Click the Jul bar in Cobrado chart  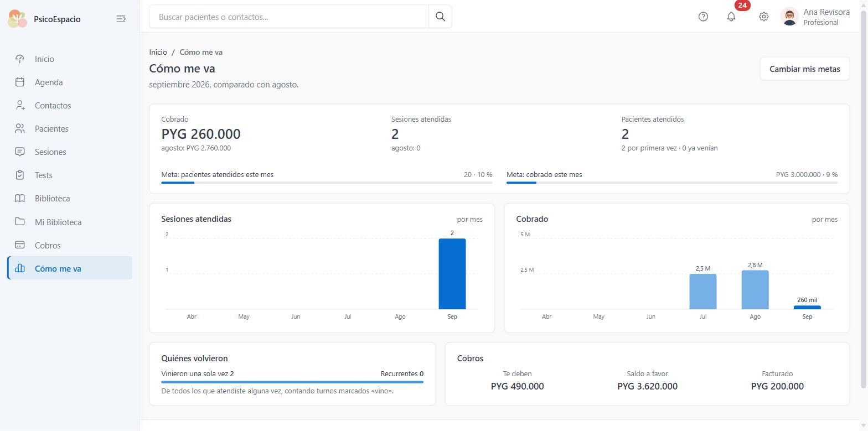tap(703, 292)
